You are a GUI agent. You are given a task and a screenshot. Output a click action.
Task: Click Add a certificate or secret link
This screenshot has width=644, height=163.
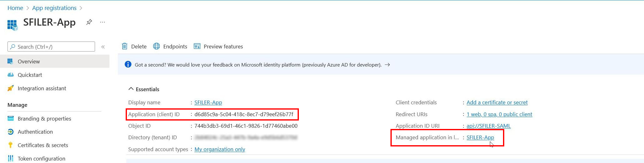coord(497,102)
